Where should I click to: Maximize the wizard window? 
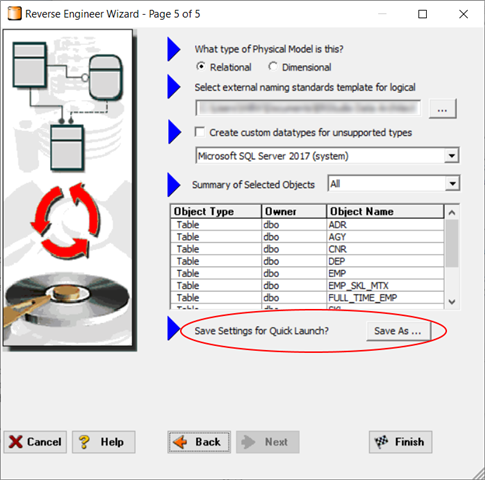[x=422, y=14]
